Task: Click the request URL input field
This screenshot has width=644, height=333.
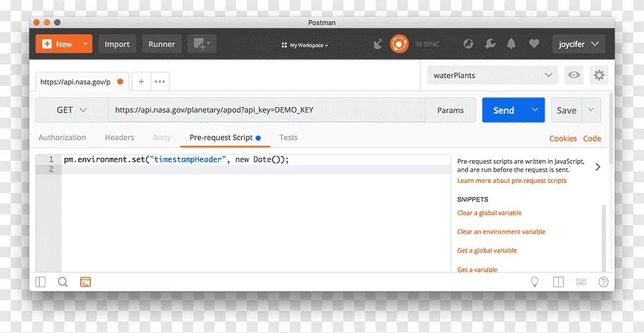Action: (267, 110)
